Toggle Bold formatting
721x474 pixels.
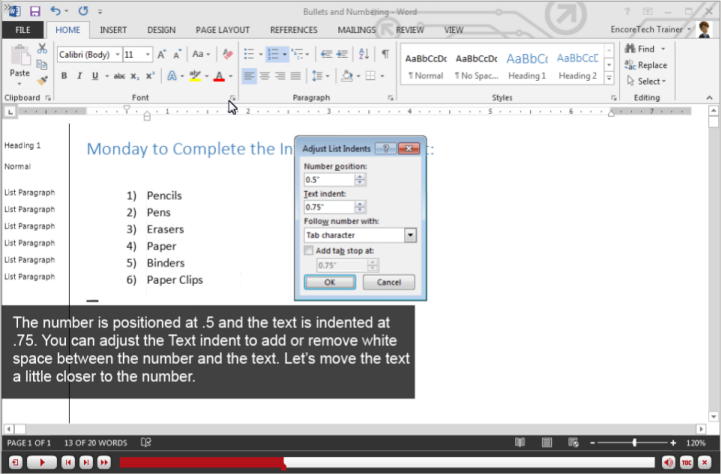click(64, 76)
